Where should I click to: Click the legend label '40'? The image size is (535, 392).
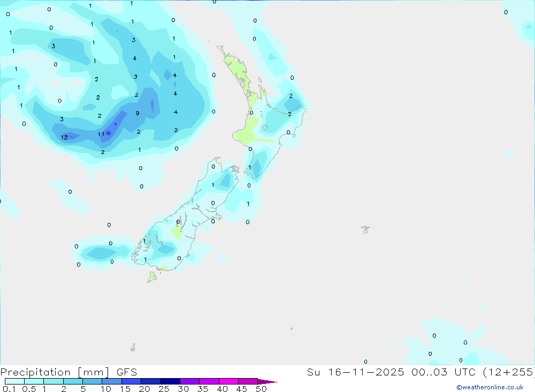click(x=223, y=389)
